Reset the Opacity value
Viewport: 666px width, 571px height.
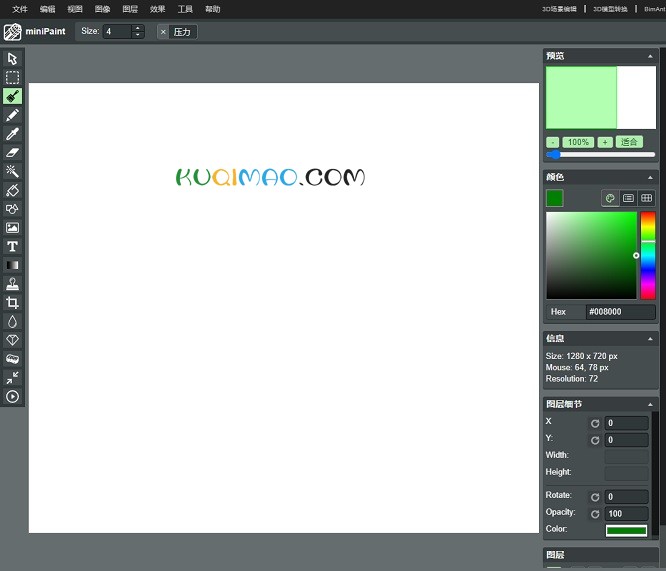[x=595, y=514]
